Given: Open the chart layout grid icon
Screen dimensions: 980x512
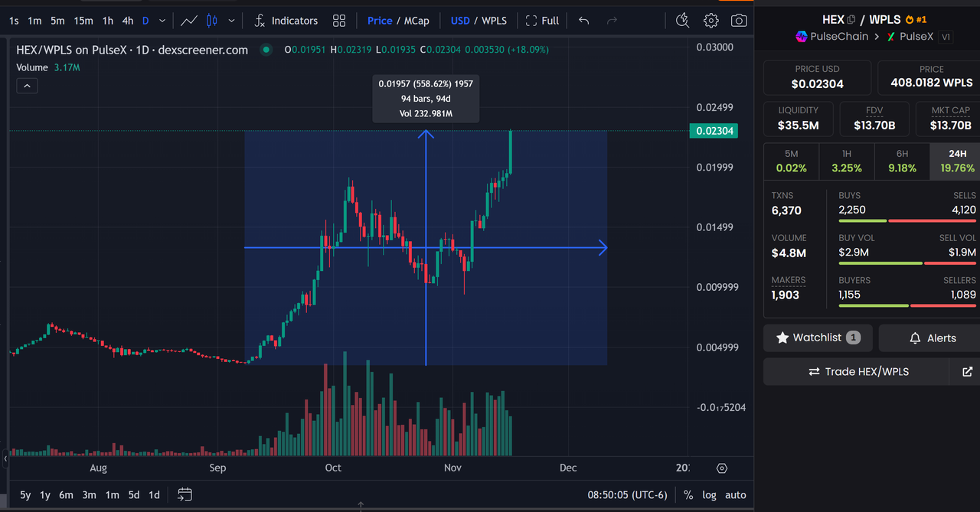Looking at the screenshot, I should [339, 21].
